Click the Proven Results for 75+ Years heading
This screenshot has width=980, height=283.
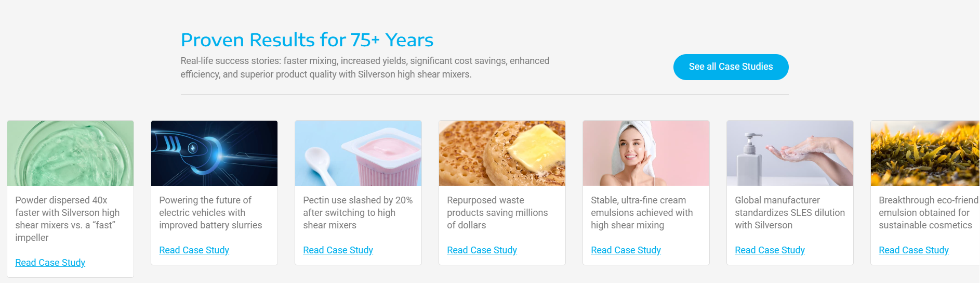(307, 40)
